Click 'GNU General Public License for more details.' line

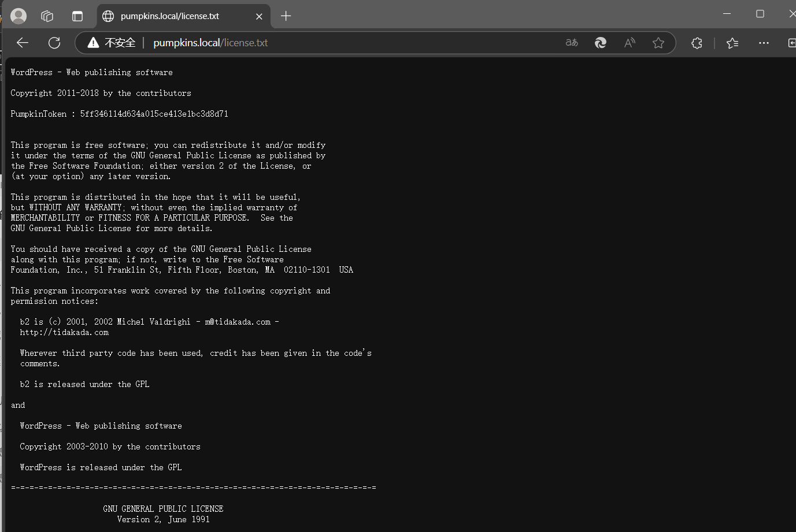pyautogui.click(x=112, y=228)
